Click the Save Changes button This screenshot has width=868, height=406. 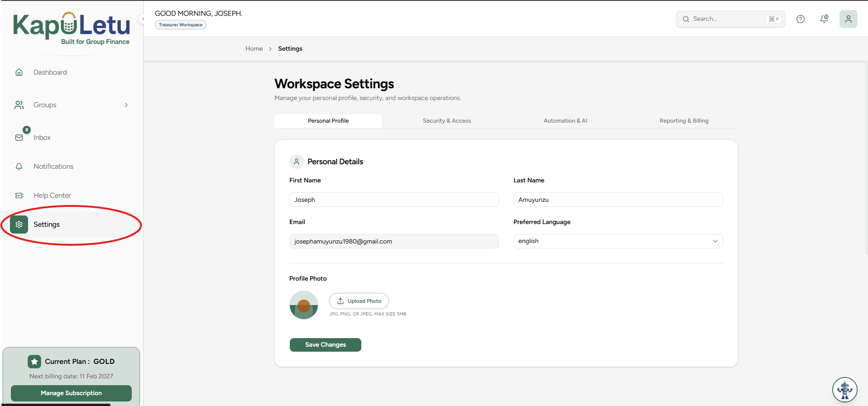coord(326,345)
